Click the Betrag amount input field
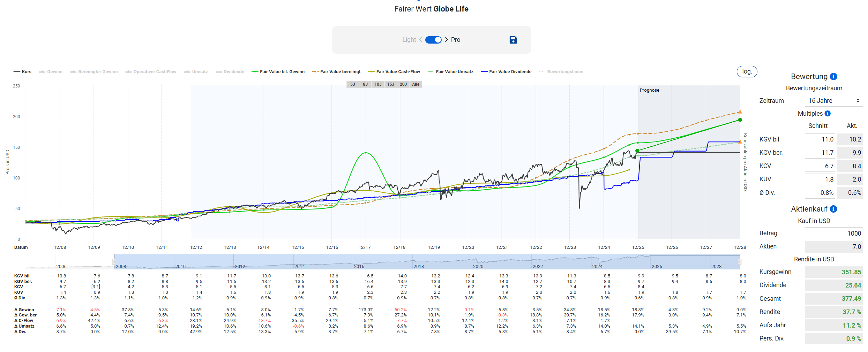The height and width of the screenshot is (352, 868). 833,234
